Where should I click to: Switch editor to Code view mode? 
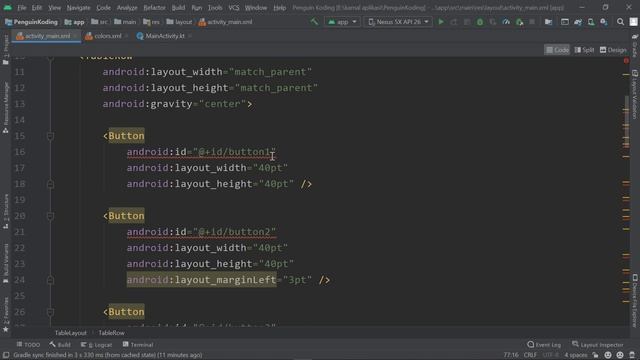tap(557, 50)
